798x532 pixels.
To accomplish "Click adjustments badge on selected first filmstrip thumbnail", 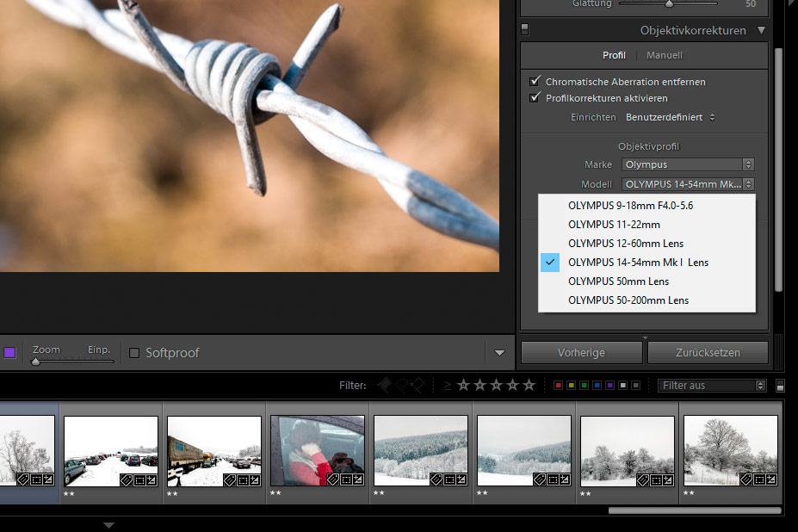I will 48,479.
